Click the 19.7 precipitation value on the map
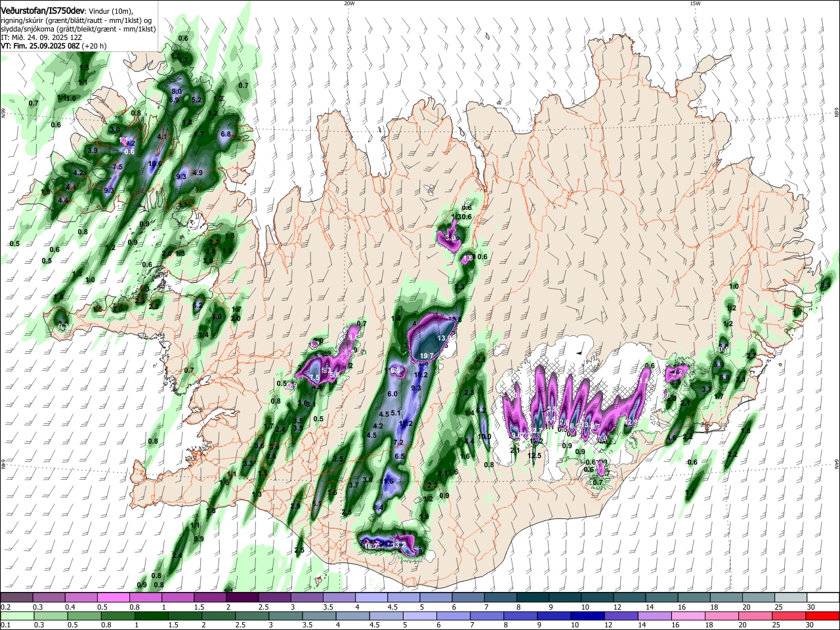Image resolution: width=840 pixels, height=630 pixels. click(x=425, y=356)
